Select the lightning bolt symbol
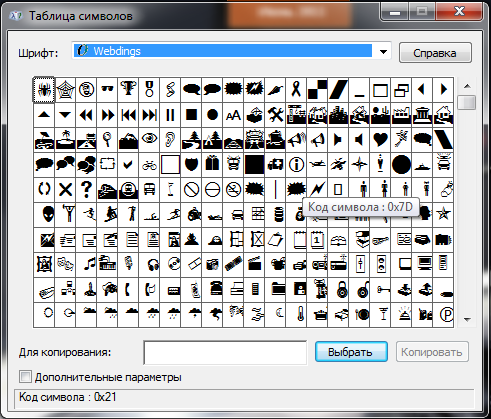 pos(317,189)
